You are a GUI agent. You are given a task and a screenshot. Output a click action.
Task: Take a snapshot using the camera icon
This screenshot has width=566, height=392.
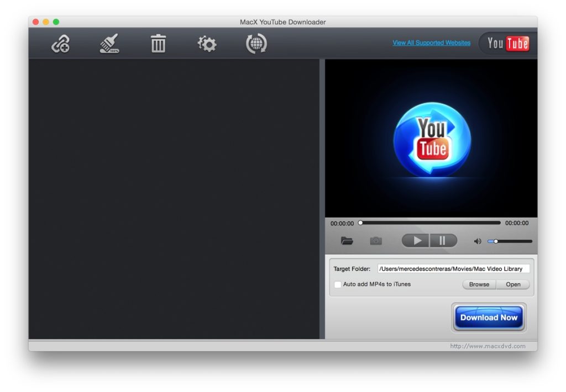point(376,240)
